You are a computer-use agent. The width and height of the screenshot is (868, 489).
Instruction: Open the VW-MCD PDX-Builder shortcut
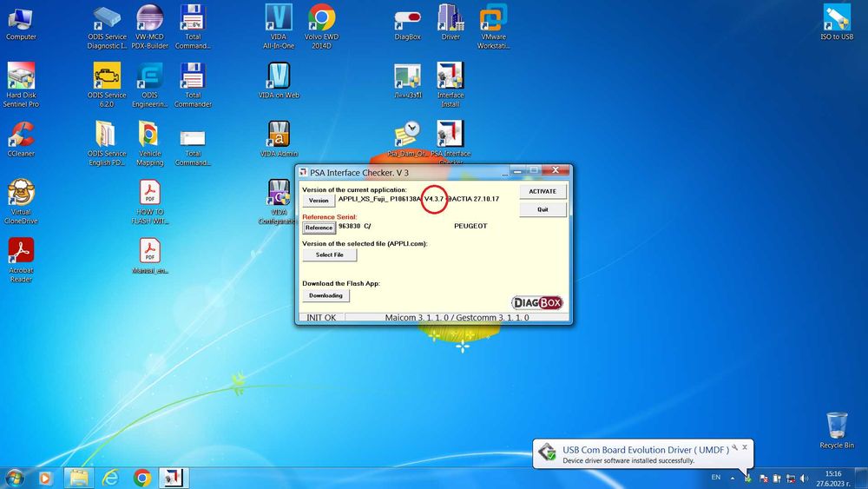click(x=149, y=27)
